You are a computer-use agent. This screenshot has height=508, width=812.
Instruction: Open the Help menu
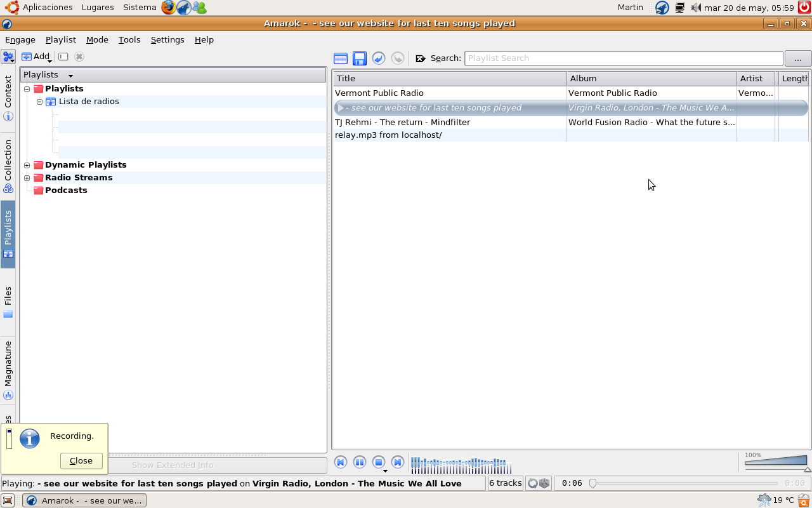(x=204, y=39)
